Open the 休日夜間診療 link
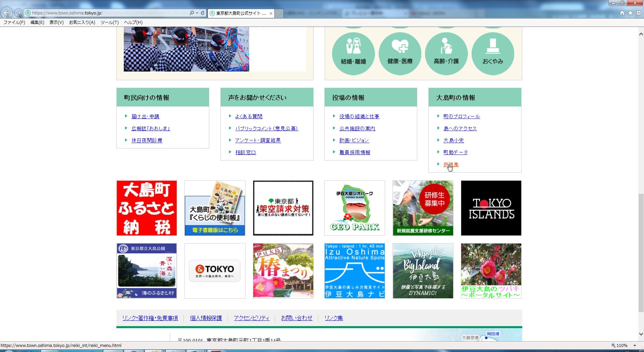Viewport: 644px width, 352px height. (x=147, y=140)
